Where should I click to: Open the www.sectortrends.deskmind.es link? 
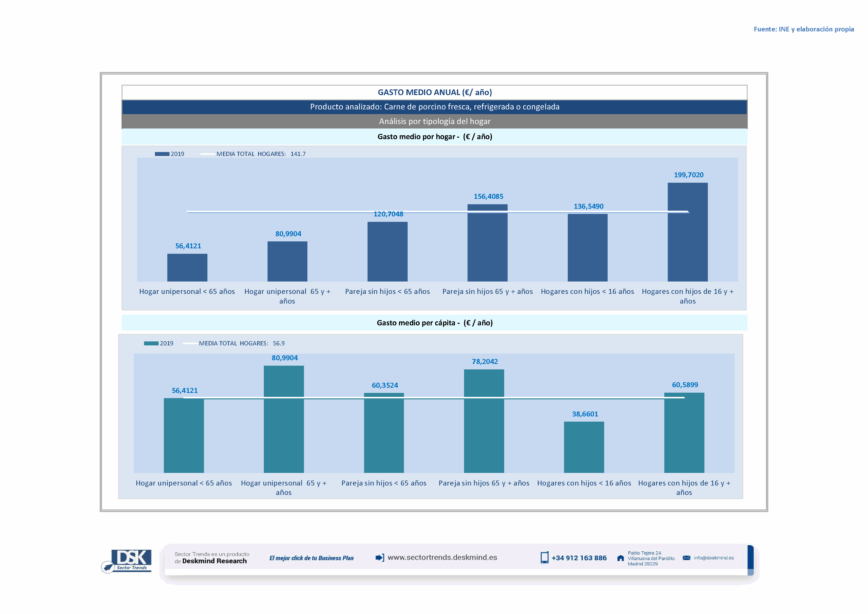[x=442, y=558]
